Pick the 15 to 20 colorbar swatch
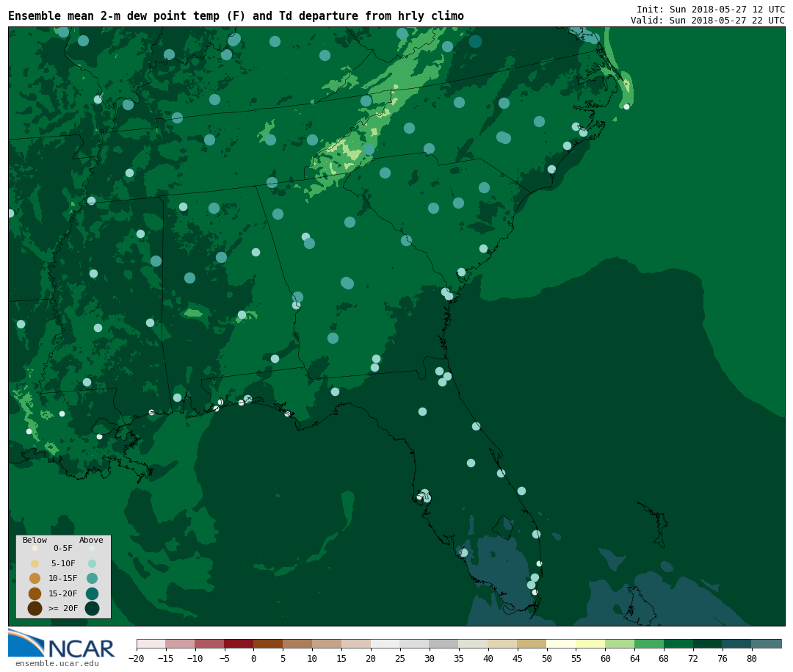793x672 pixels. pyautogui.click(x=357, y=643)
